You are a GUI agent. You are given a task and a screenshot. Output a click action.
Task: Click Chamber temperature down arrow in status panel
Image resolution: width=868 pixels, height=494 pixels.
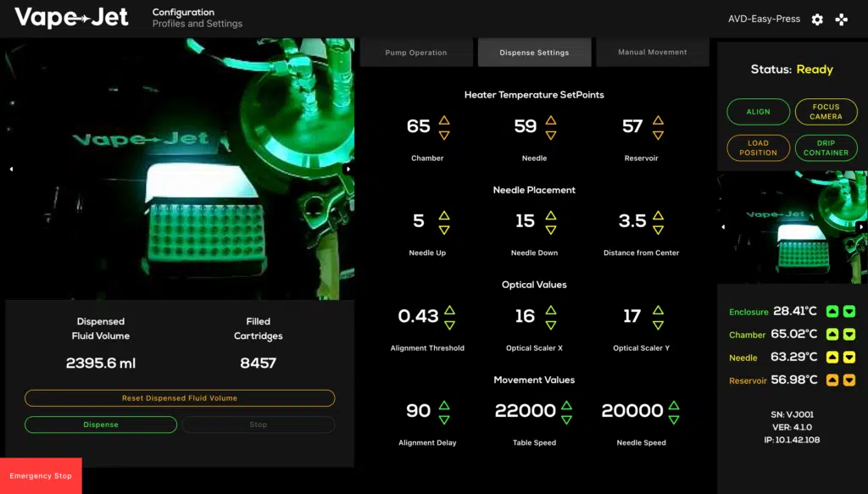849,334
